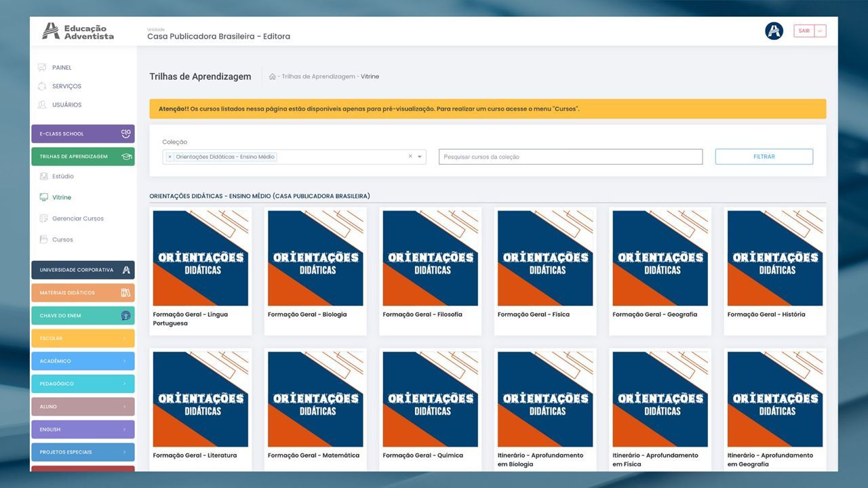
Task: Open the Itinerário - Aprofundamento em Biologia thumbnail
Action: (545, 399)
